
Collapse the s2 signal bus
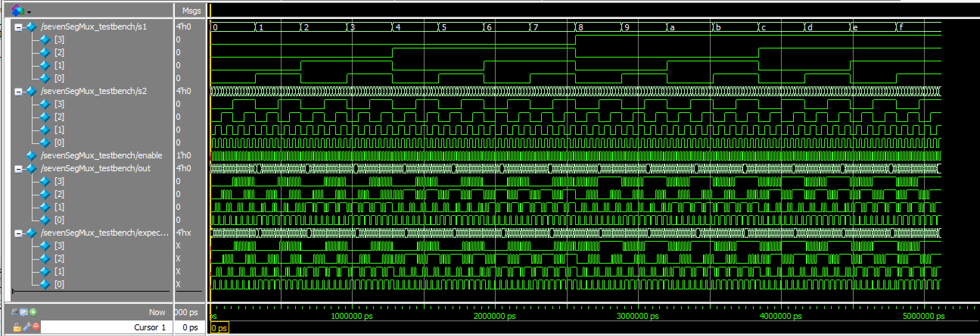(18, 91)
